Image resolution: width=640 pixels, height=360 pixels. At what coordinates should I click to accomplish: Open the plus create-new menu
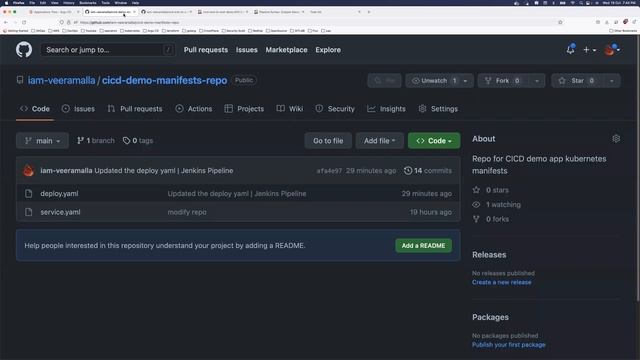point(589,50)
